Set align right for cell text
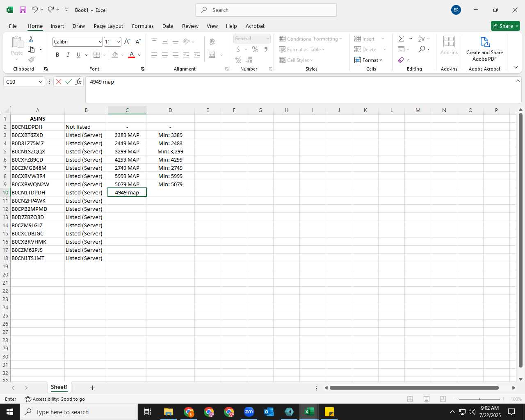Image resolution: width=525 pixels, height=420 pixels. click(176, 55)
